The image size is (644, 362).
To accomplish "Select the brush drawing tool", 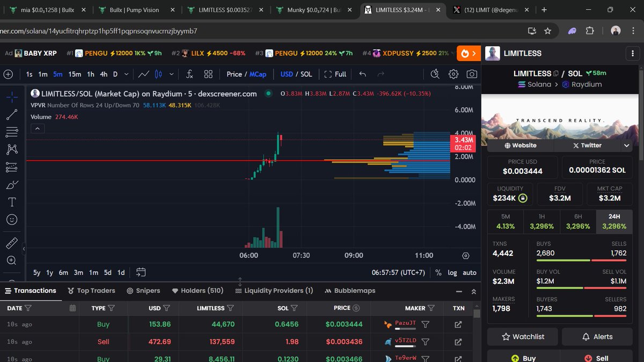I will (x=12, y=185).
